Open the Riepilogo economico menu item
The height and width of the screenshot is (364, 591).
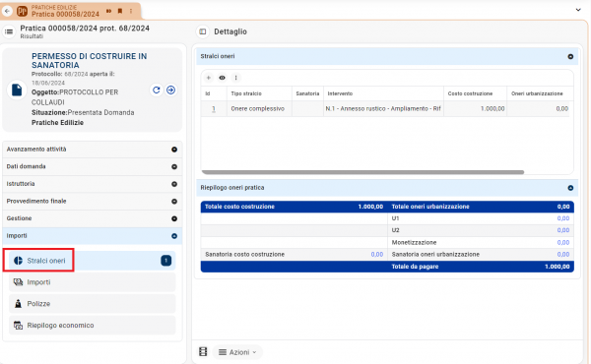click(92, 326)
